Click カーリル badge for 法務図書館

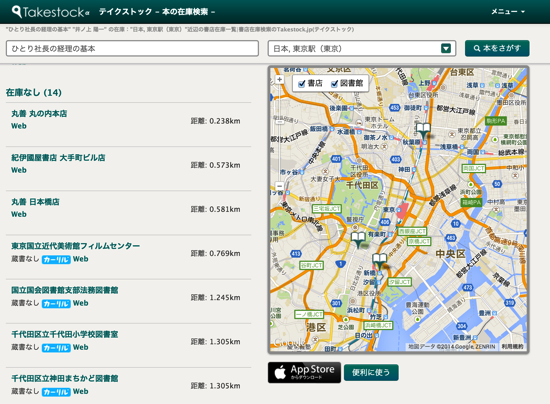coord(56,304)
